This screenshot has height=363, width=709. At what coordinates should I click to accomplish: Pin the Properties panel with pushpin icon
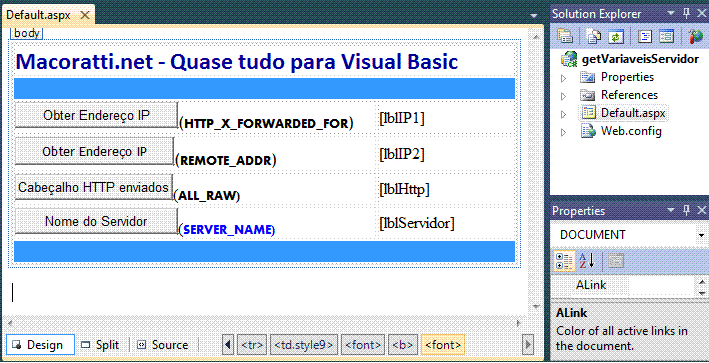pyautogui.click(x=686, y=210)
